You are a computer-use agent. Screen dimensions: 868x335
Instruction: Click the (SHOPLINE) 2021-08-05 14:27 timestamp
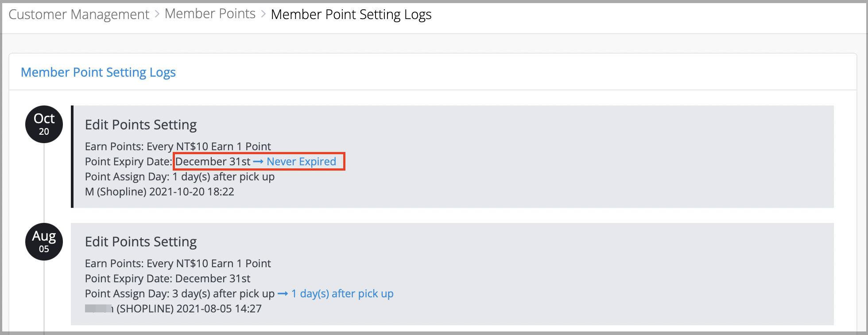tap(189, 309)
